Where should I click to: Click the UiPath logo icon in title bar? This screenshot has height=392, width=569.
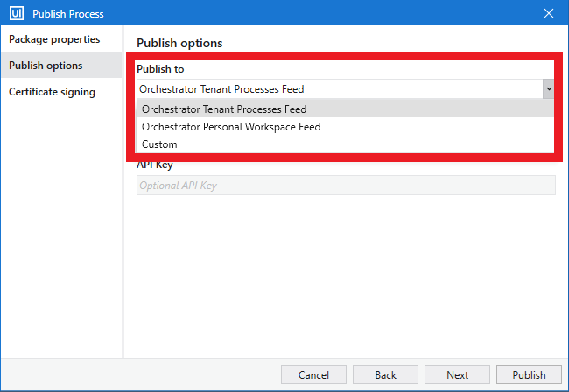coord(17,13)
